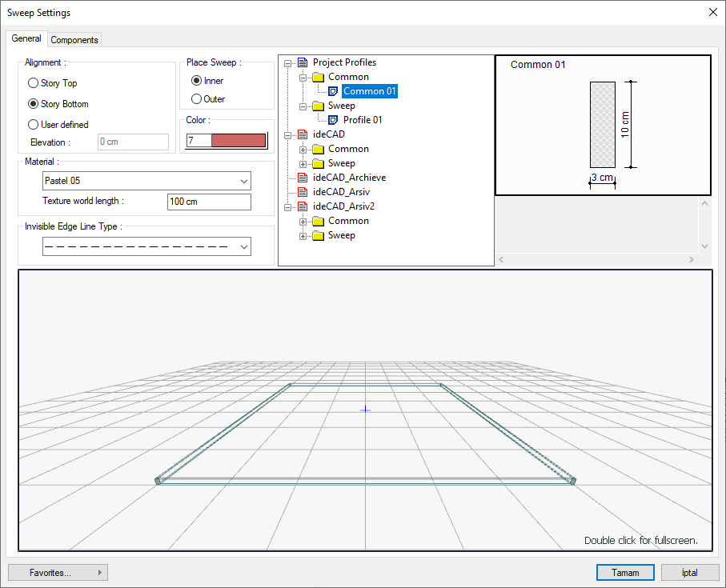This screenshot has height=588, width=726.
Task: Select the Story Top alignment option
Action: pos(33,83)
